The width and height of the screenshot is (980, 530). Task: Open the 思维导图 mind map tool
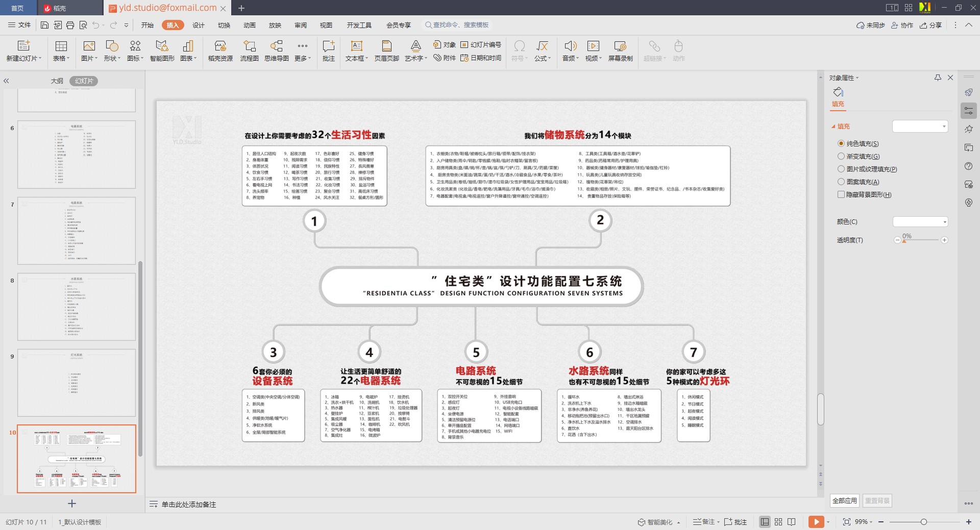coord(276,51)
